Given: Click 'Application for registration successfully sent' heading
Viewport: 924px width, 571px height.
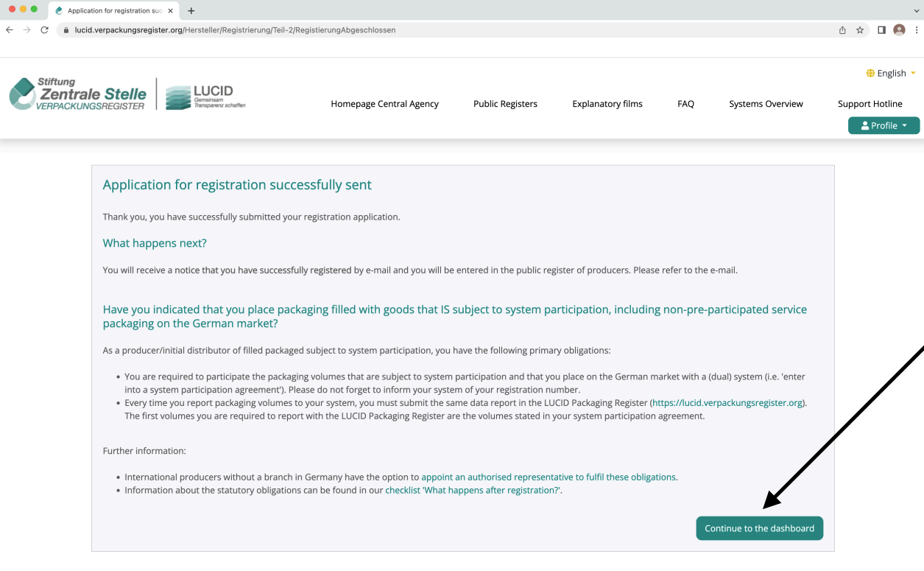Looking at the screenshot, I should [237, 185].
